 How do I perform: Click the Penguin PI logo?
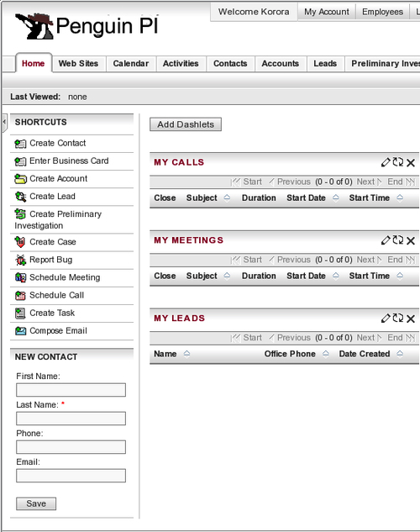87,26
